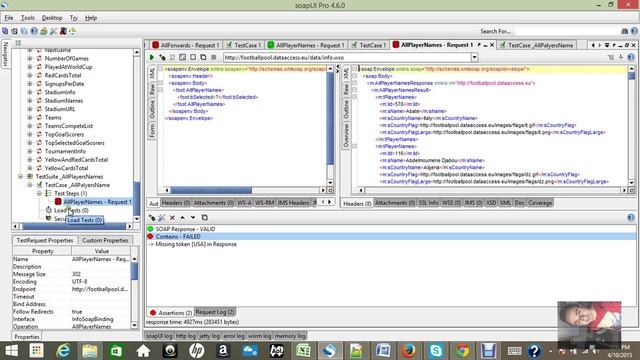
Task: Open Internet Explorer from the taskbar
Action: click(63, 351)
